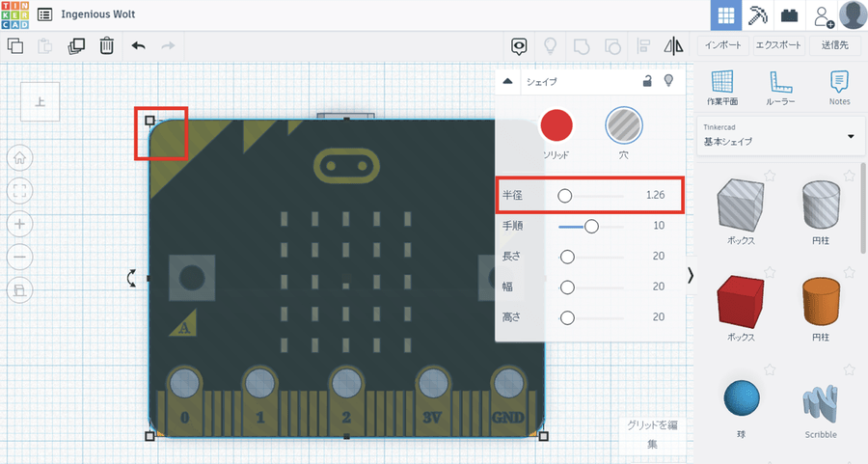Image resolution: width=868 pixels, height=464 pixels.
Task: Delete the selected shape with trash icon
Action: click(x=106, y=45)
